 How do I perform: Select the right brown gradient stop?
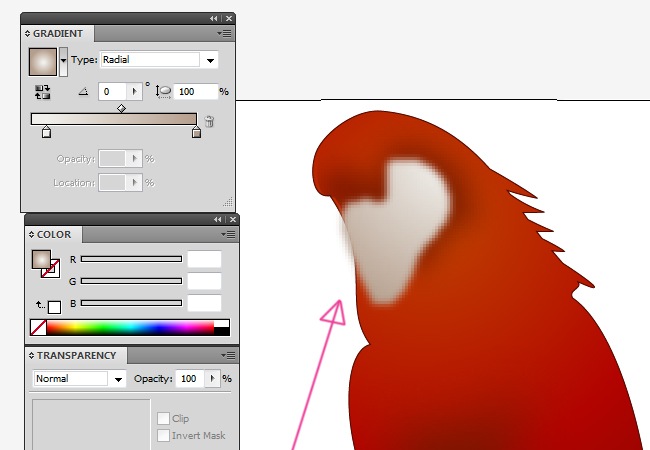196,132
